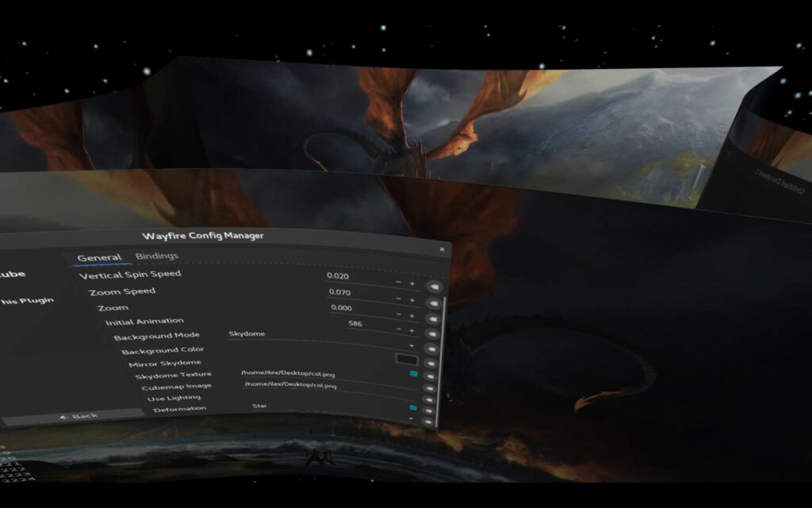Image resolution: width=812 pixels, height=508 pixels.
Task: Toggle the Deformation row checkbox
Action: pos(415,409)
